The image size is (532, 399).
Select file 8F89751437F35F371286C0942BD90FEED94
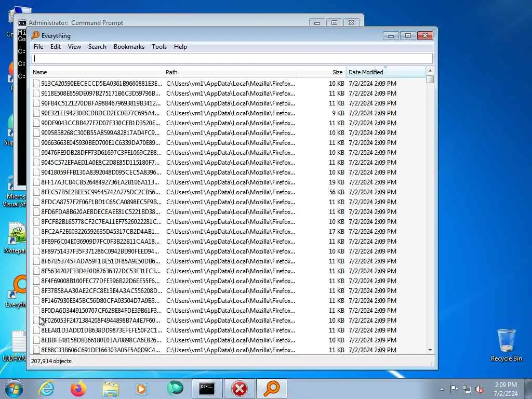(100, 251)
